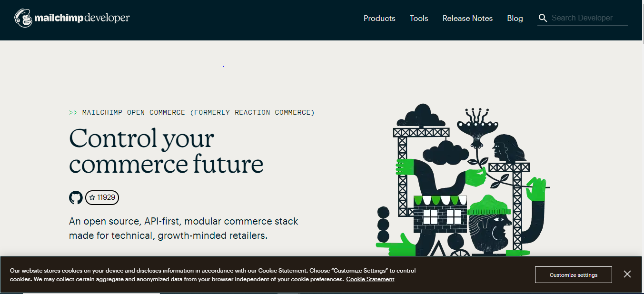
Task: Click the commerce illustration image
Action: tap(463, 180)
